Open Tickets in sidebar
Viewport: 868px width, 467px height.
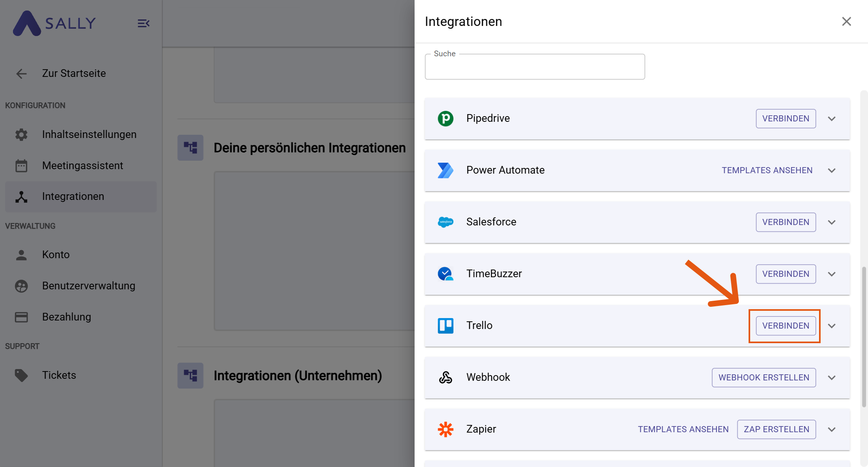[81, 375]
